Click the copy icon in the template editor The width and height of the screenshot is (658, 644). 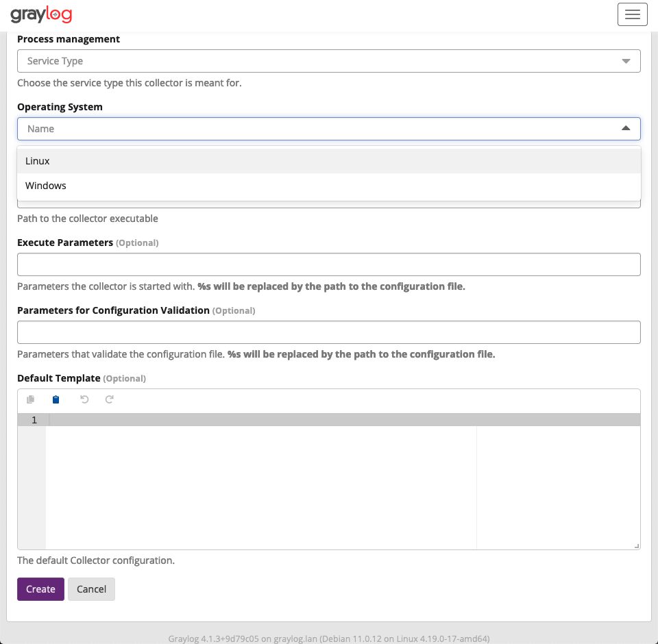[29, 399]
